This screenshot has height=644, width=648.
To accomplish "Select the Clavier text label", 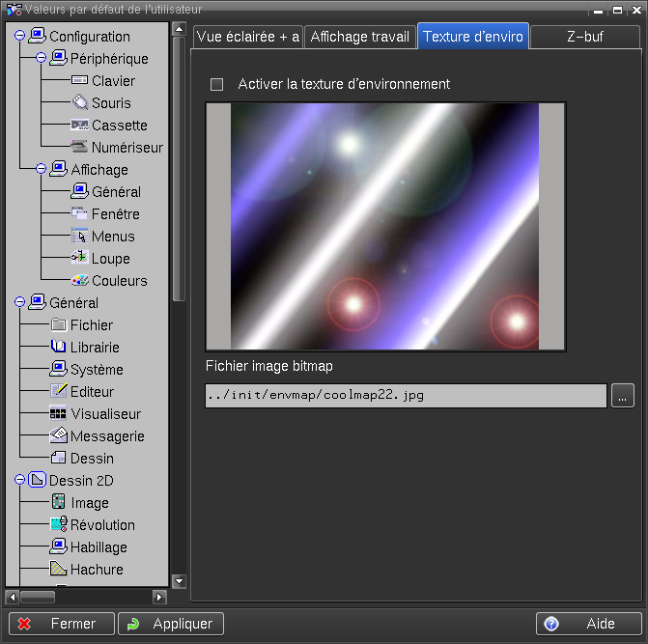I will pyautogui.click(x=113, y=80).
